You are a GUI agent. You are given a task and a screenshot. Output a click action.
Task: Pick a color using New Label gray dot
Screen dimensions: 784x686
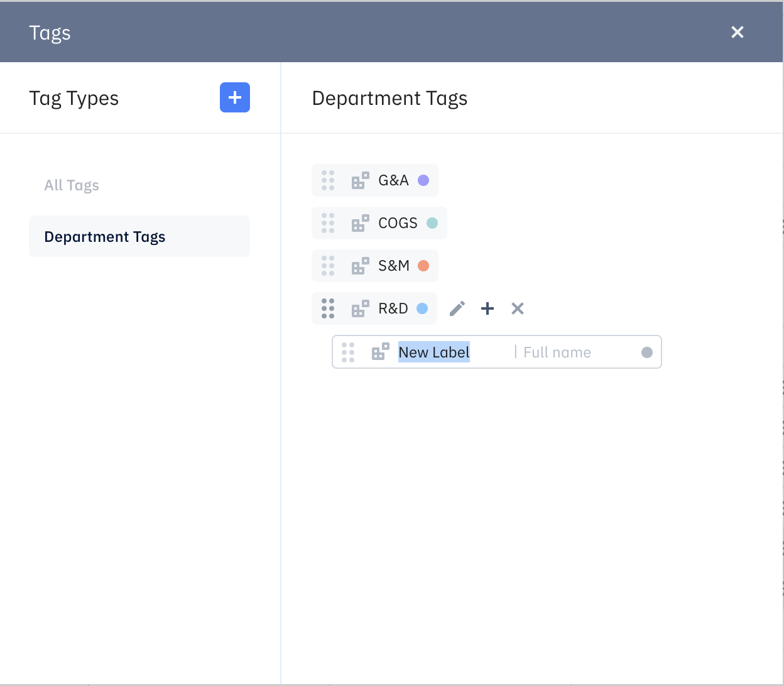point(647,352)
